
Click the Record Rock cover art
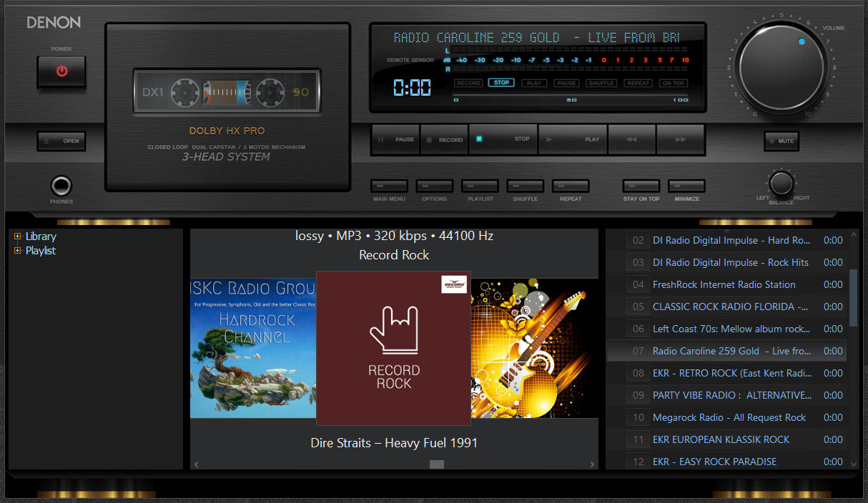point(393,348)
